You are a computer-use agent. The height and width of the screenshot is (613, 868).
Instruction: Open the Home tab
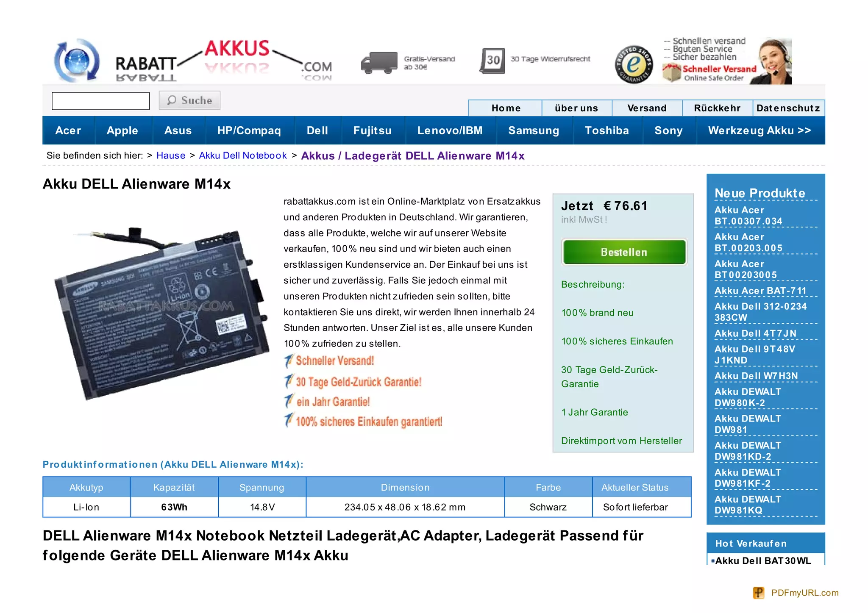click(505, 108)
